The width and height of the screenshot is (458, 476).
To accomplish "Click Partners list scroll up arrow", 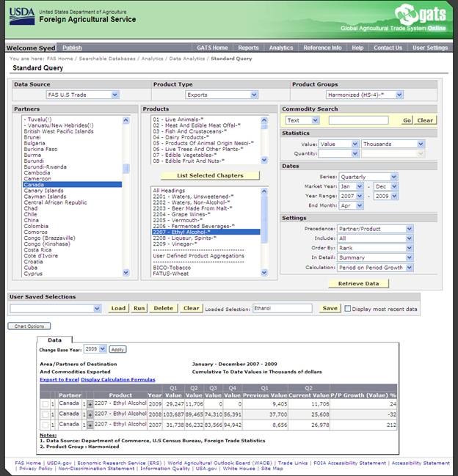I will 126,120.
